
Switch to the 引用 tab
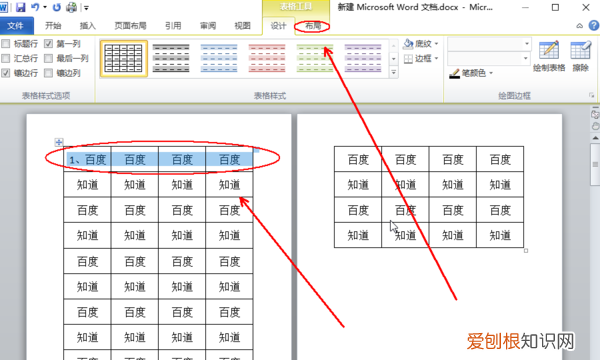(173, 26)
